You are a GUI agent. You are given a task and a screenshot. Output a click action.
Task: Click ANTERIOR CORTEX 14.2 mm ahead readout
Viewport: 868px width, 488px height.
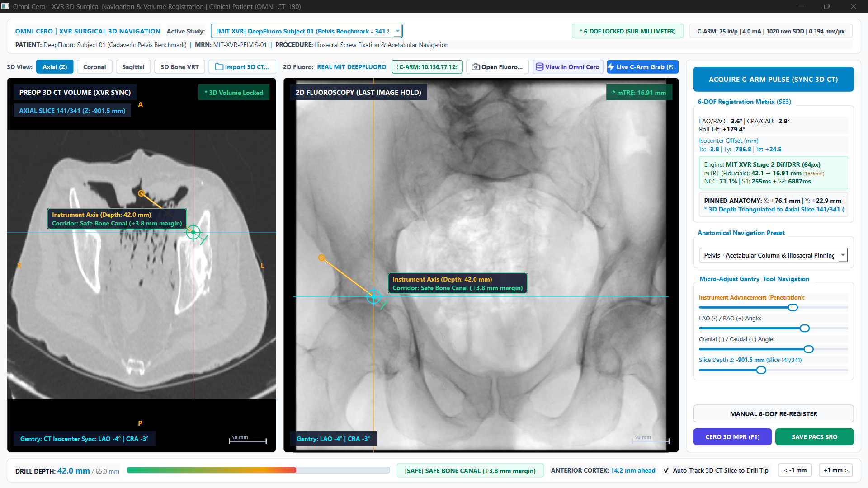point(603,470)
